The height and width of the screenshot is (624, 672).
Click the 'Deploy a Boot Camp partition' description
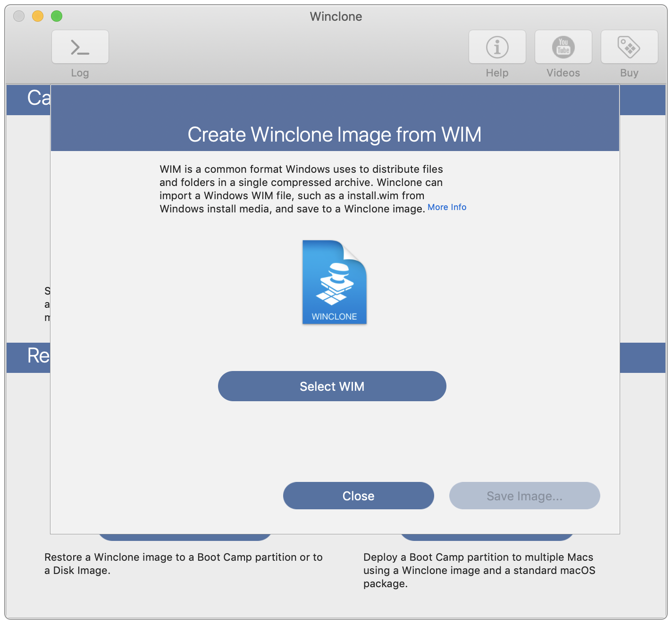[x=479, y=570]
